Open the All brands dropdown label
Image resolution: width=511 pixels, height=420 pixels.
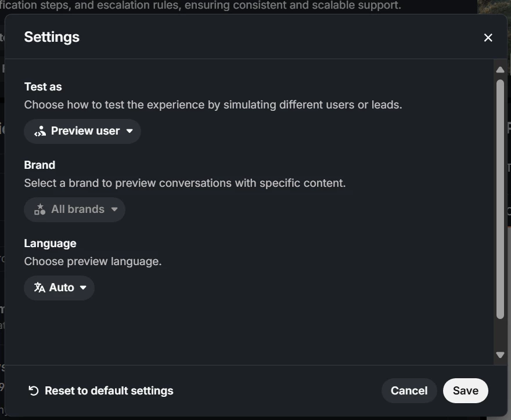(x=78, y=209)
